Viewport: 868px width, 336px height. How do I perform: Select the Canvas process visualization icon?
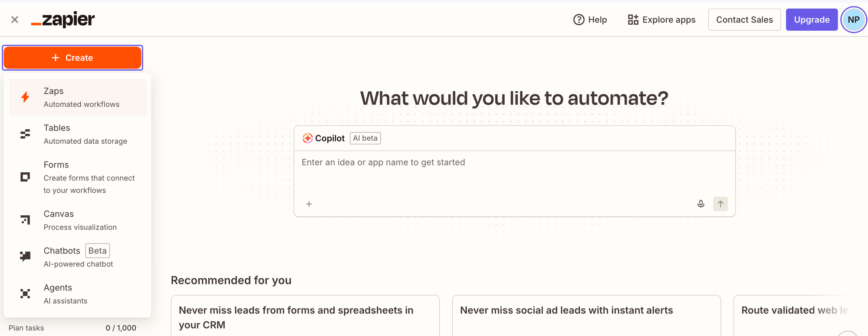point(25,220)
